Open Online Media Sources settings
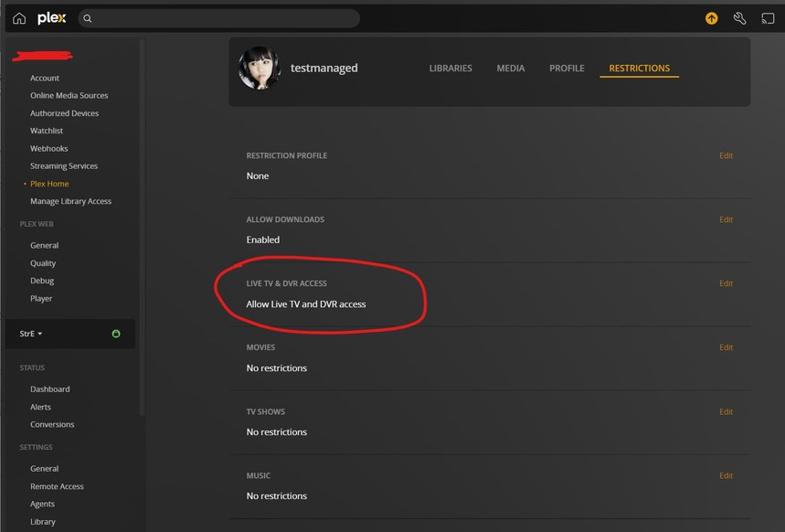The height and width of the screenshot is (532, 785). 69,95
